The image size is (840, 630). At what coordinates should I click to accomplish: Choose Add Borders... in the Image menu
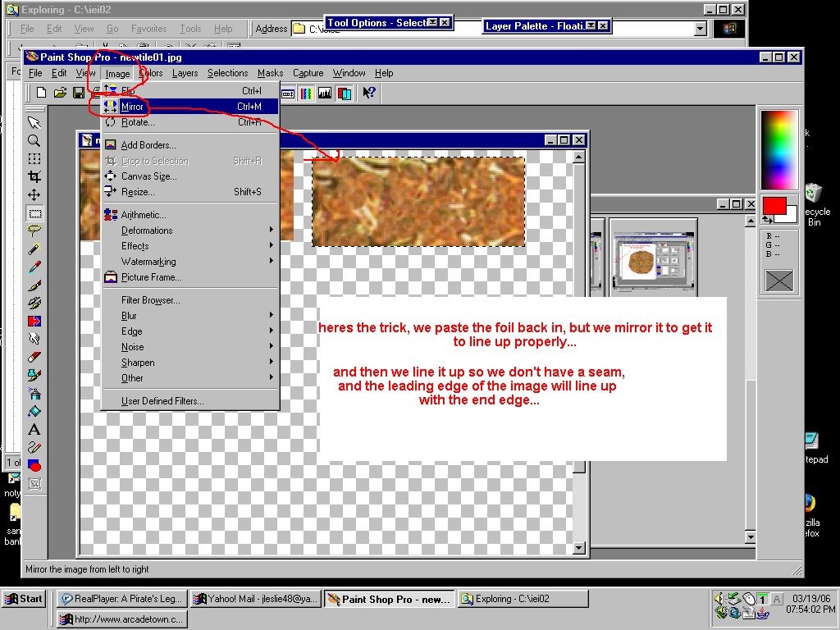[190, 145]
